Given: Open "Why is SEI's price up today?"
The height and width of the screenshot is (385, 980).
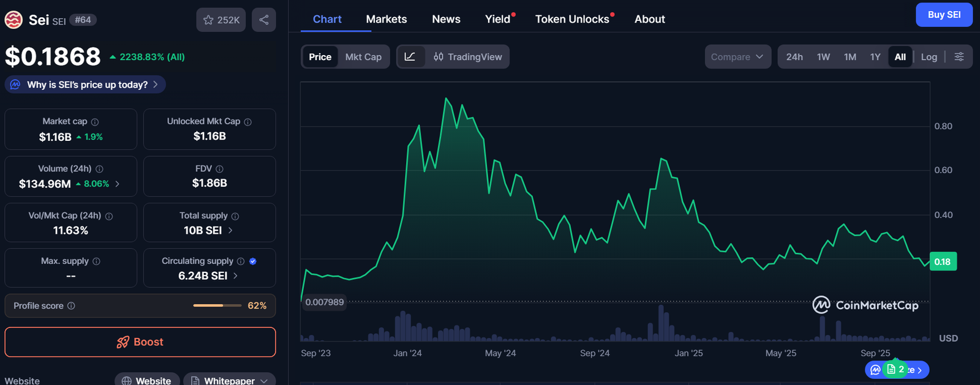Looking at the screenshot, I should coord(86,84).
